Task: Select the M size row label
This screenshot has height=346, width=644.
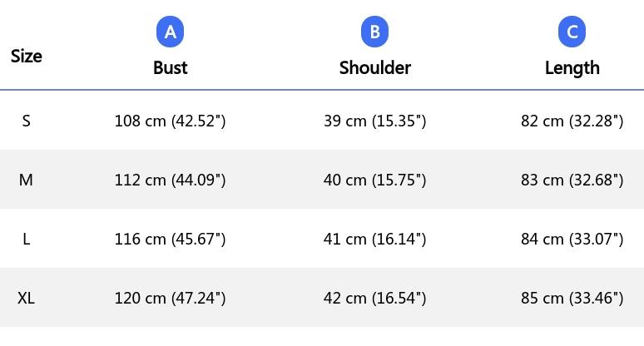Action: [x=26, y=180]
